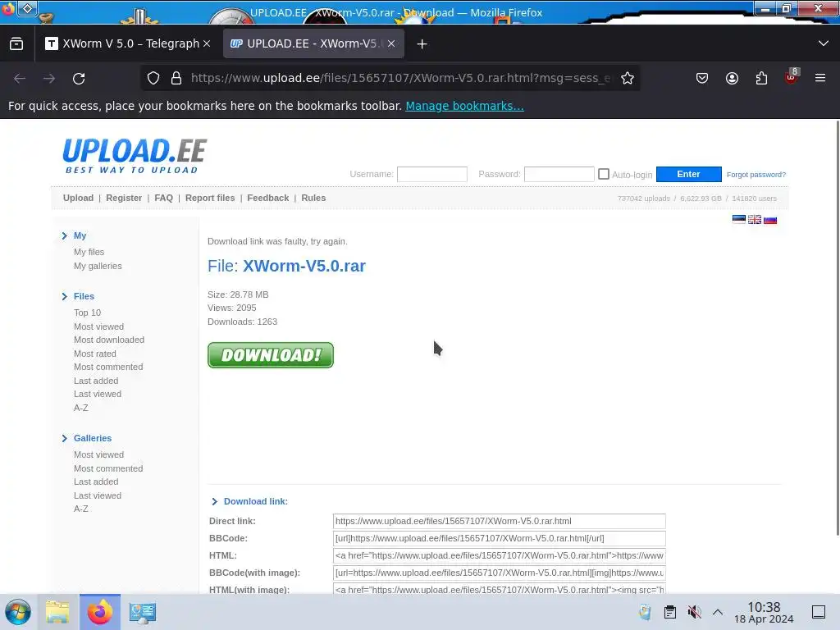
Task: Open Rules menu item
Action: [313, 198]
